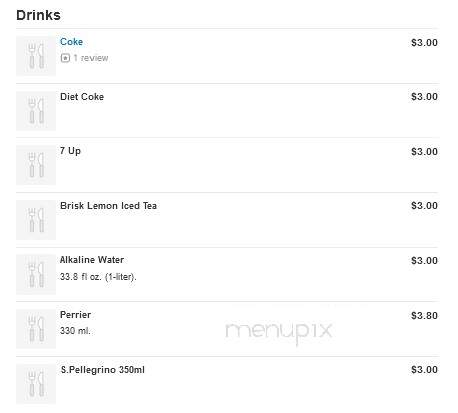The image size is (458, 413).
Task: Select the S.Pellegrino 350ml placeholder thumbnail
Action: [36, 384]
